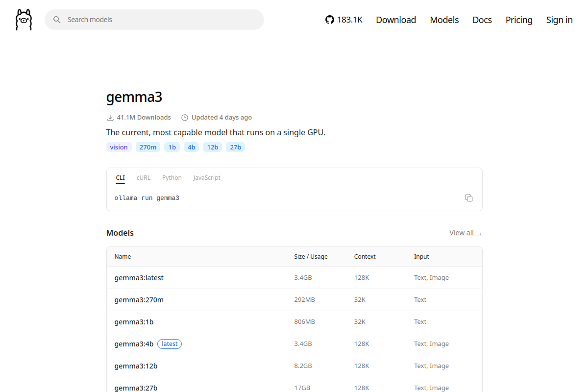Copy the ollama run command
The height and width of the screenshot is (392, 588).
(469, 198)
